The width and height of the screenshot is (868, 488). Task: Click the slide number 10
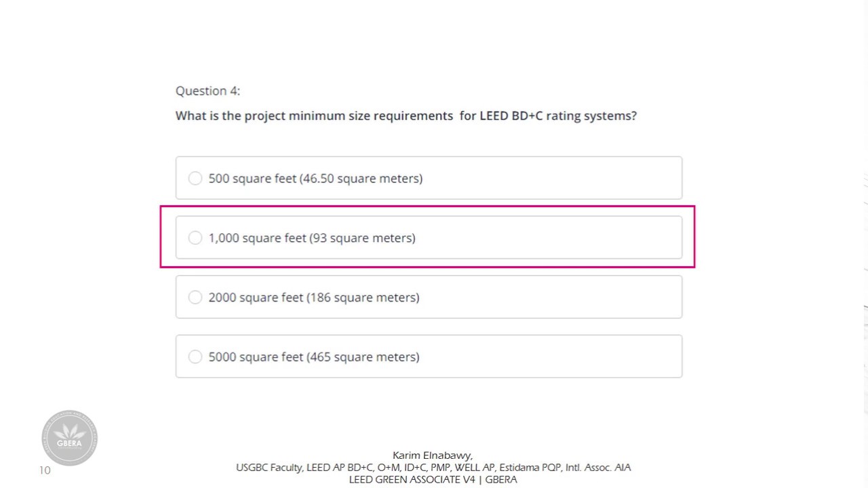45,470
